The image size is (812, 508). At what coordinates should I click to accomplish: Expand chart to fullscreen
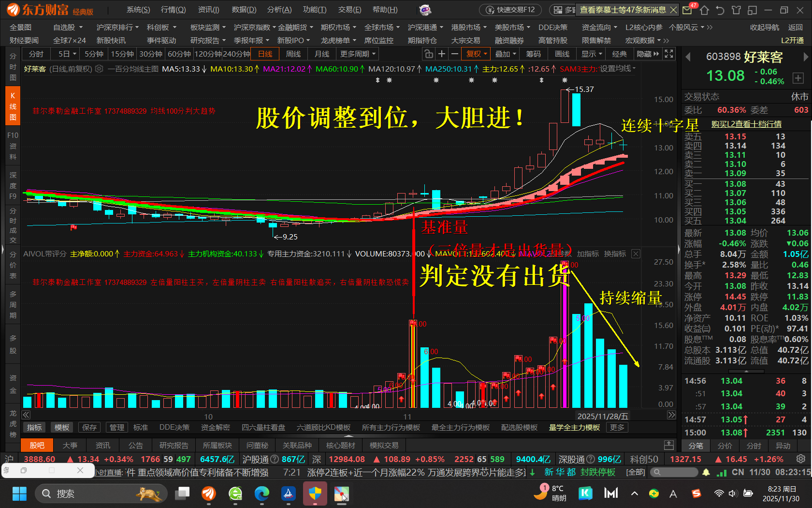tap(669, 54)
